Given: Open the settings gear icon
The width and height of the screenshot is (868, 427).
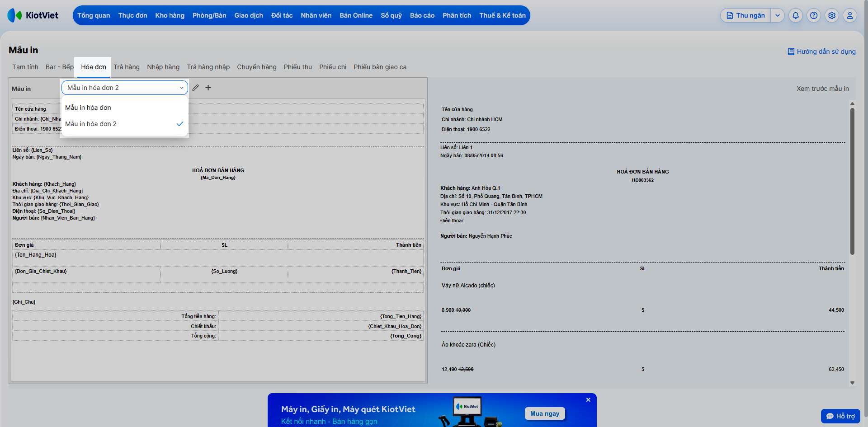Looking at the screenshot, I should [x=832, y=15].
